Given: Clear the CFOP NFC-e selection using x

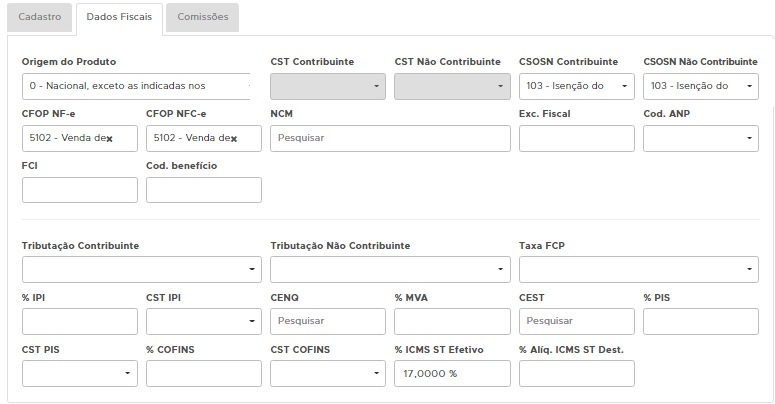Looking at the screenshot, I should (x=233, y=139).
